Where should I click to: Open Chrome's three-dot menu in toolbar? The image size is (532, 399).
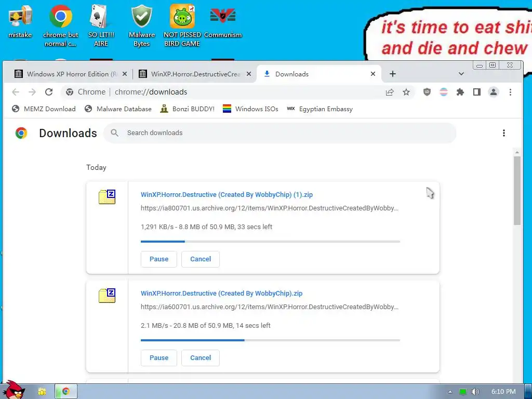pyautogui.click(x=510, y=92)
